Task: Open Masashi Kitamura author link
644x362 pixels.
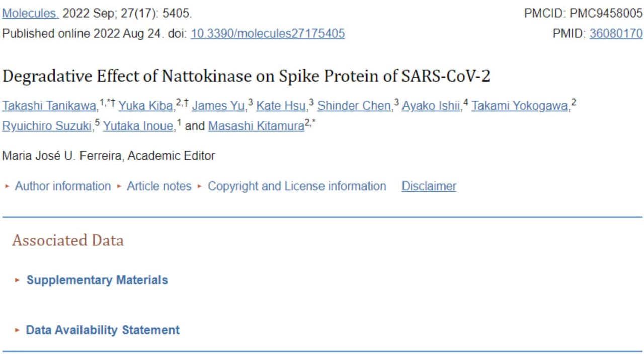Action: tap(256, 126)
